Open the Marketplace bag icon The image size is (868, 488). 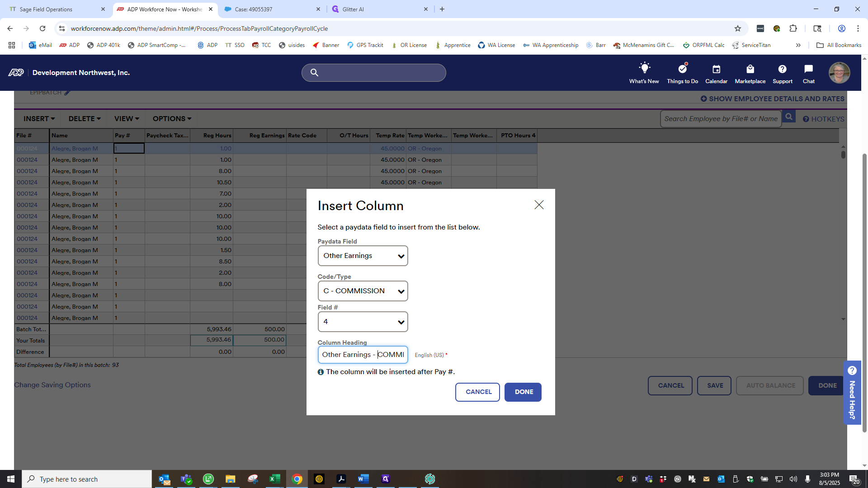[x=750, y=73]
